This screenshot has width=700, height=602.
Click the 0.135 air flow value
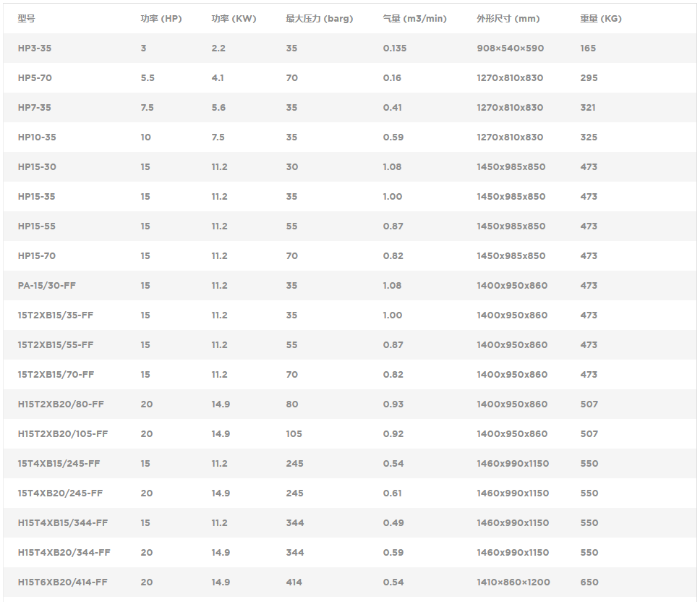[395, 48]
